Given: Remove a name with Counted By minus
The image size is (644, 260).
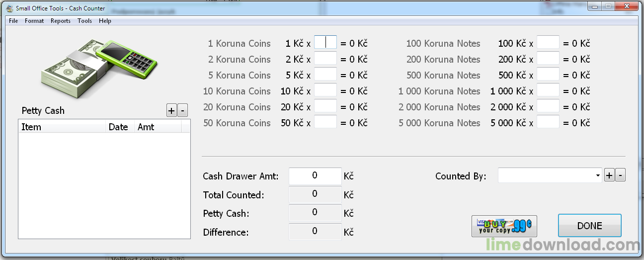Looking at the screenshot, I should point(620,175).
